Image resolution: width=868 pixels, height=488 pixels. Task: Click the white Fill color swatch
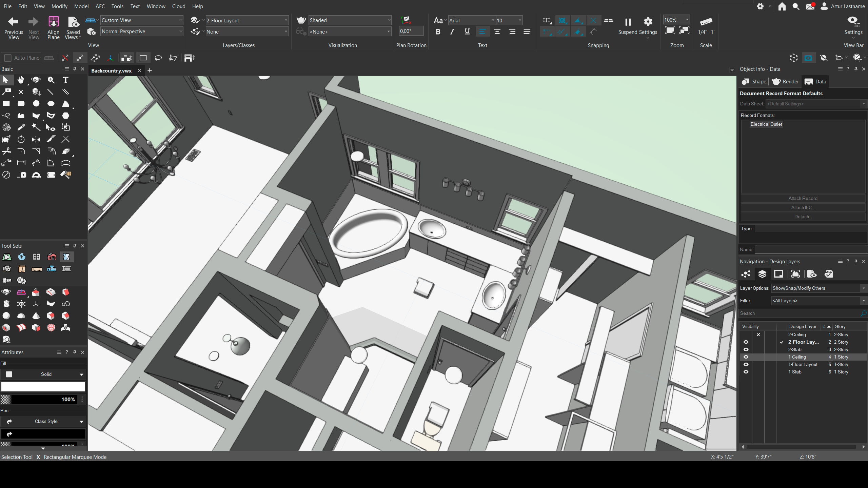click(x=43, y=387)
